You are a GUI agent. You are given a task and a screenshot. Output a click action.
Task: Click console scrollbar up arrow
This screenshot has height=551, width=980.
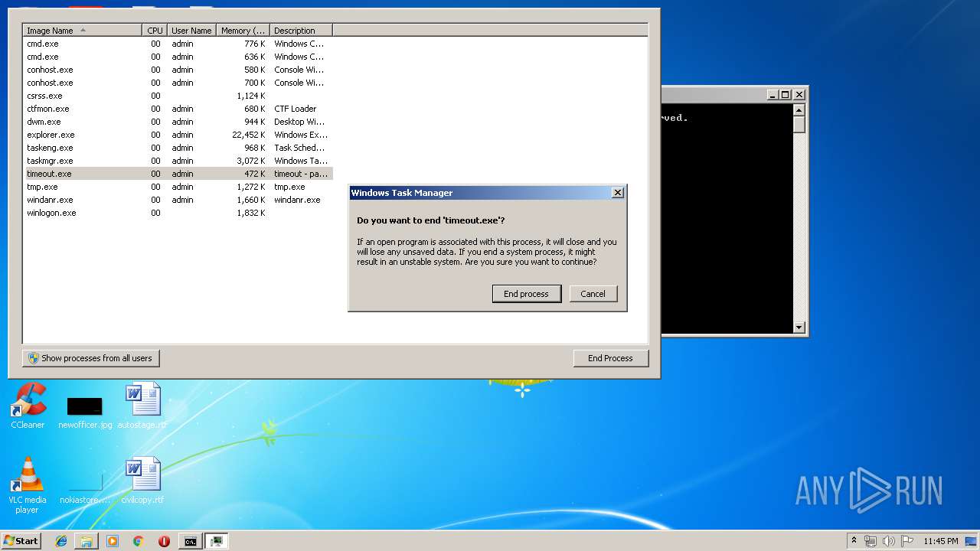(799, 109)
